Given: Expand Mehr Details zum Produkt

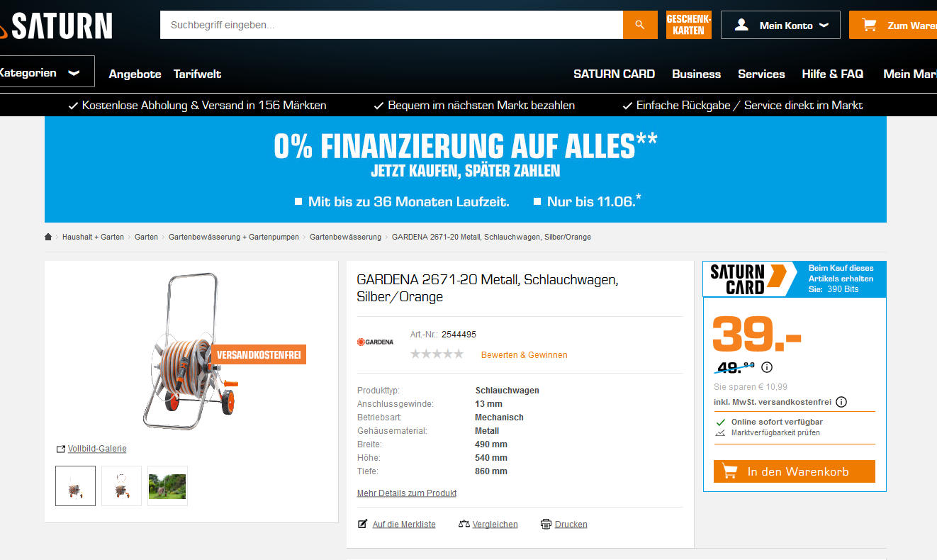Looking at the screenshot, I should coord(407,493).
